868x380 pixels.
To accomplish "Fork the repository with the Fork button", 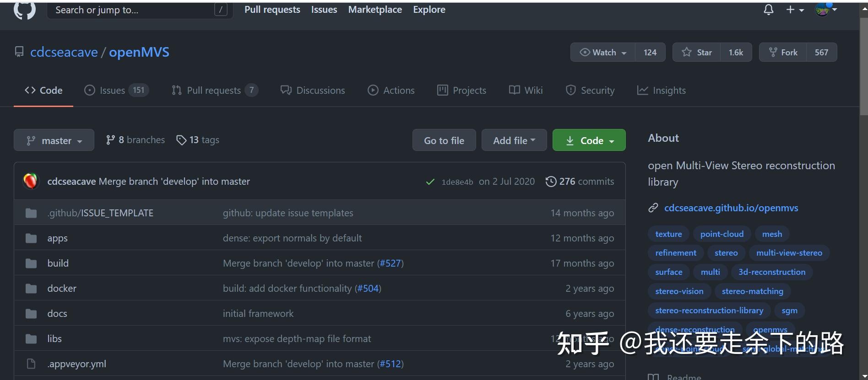I will point(783,53).
